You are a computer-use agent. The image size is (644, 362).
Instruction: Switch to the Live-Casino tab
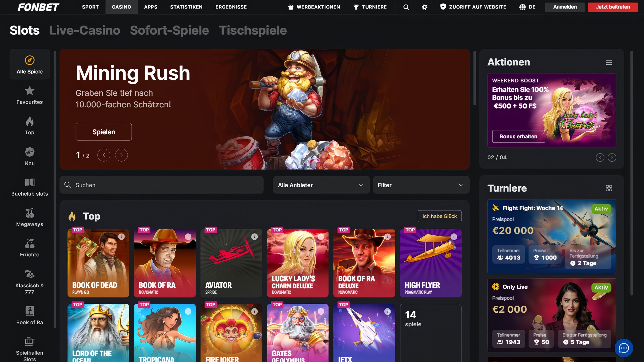pos(85,30)
